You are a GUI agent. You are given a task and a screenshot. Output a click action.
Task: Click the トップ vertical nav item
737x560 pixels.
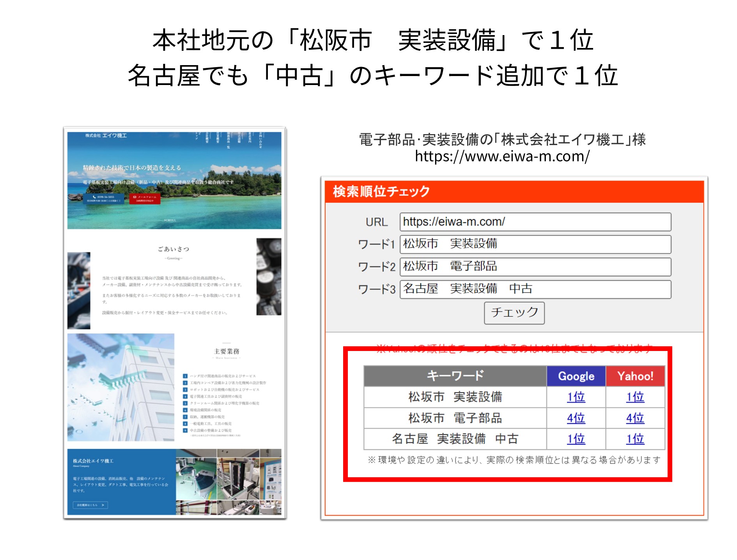[197, 136]
